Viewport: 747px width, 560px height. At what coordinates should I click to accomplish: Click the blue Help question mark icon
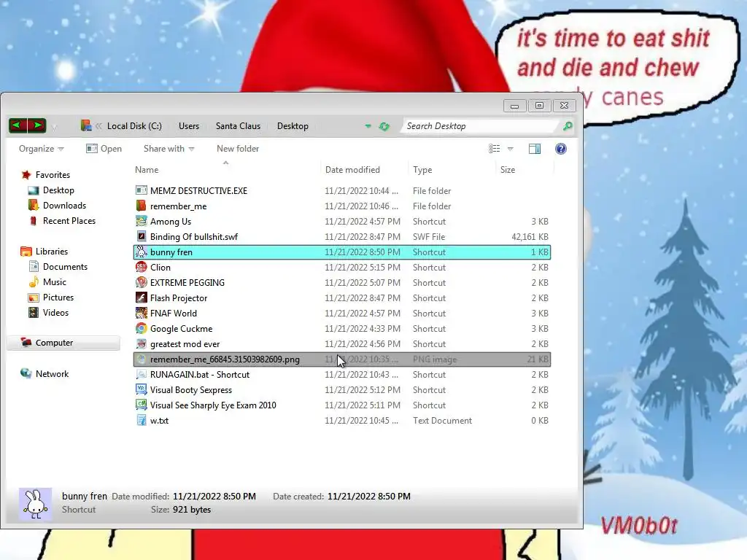(561, 149)
